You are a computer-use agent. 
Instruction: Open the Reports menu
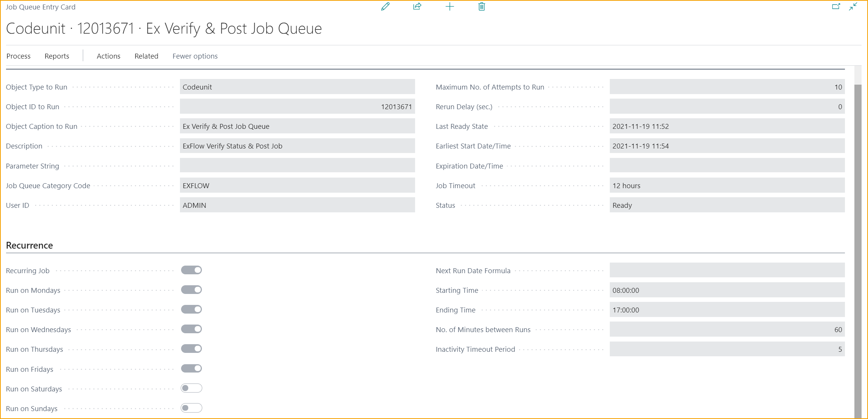(x=56, y=56)
